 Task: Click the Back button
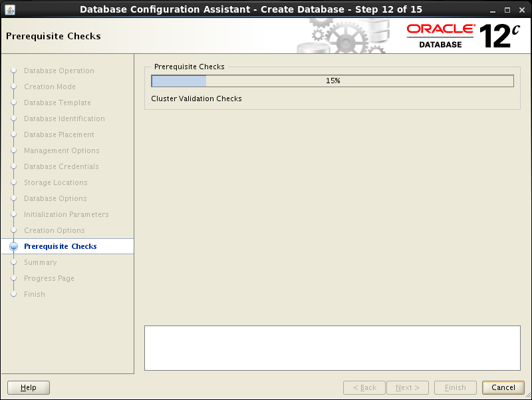[x=364, y=387]
